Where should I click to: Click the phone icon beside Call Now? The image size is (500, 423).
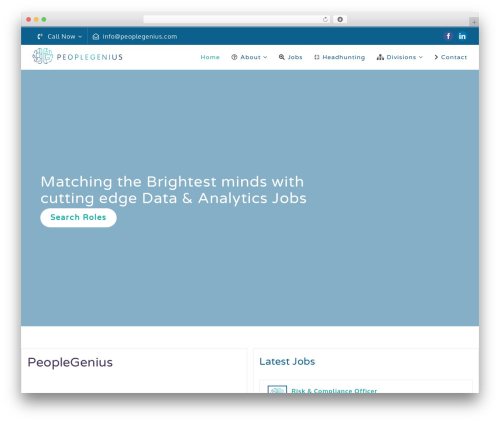pyautogui.click(x=40, y=37)
